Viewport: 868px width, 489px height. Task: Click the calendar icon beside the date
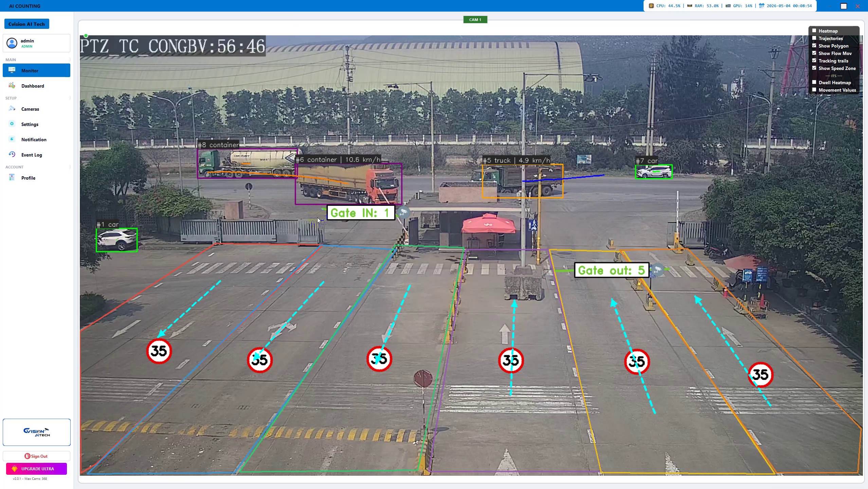tap(761, 6)
